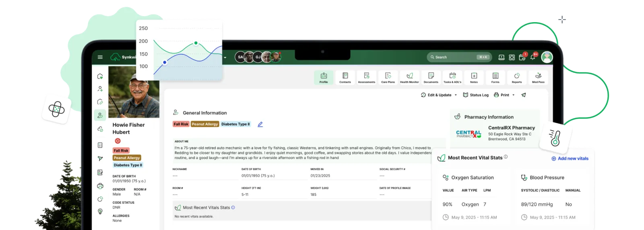The height and width of the screenshot is (230, 644).
Task: Click the GJ avatar in header
Action: click(258, 57)
